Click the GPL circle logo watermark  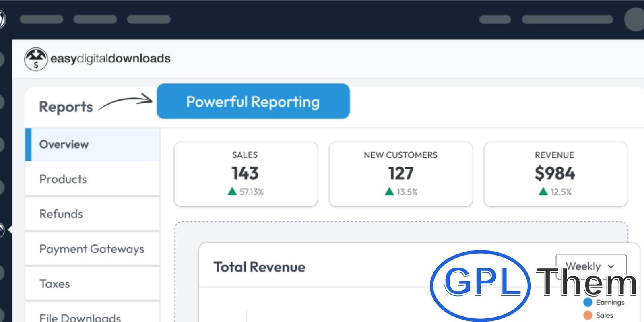click(480, 285)
